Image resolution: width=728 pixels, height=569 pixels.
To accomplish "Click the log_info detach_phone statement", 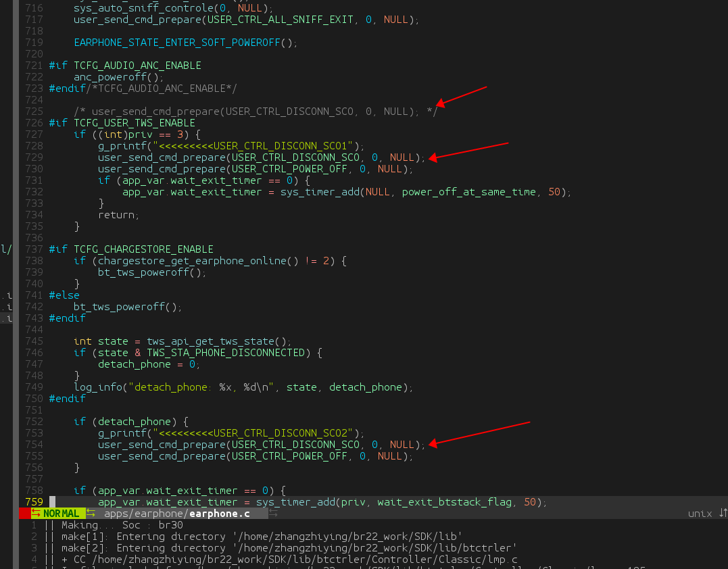I will point(243,387).
